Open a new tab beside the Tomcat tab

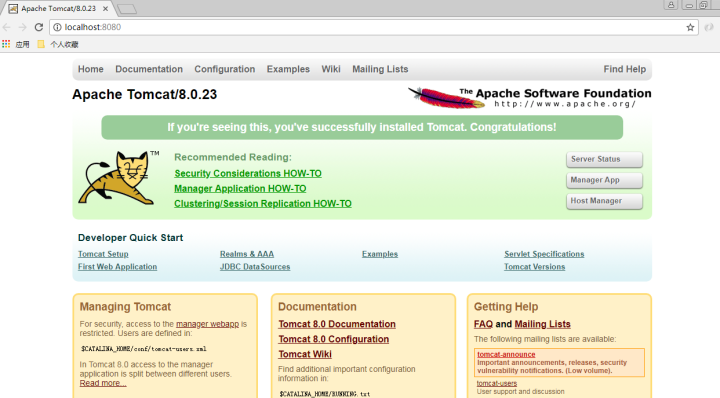click(127, 9)
